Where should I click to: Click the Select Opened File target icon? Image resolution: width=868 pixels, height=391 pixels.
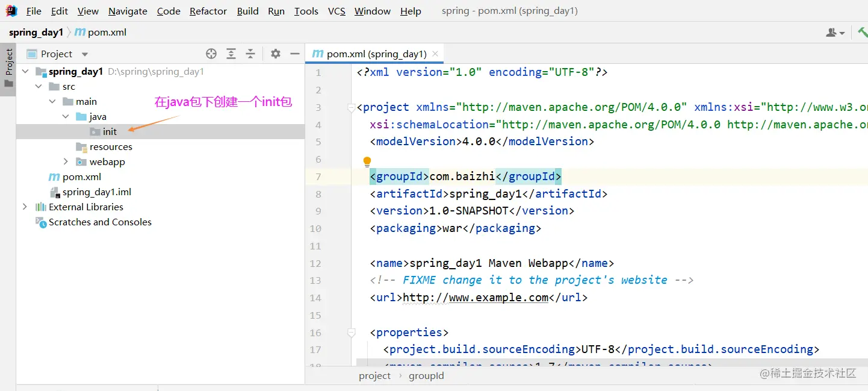click(211, 54)
